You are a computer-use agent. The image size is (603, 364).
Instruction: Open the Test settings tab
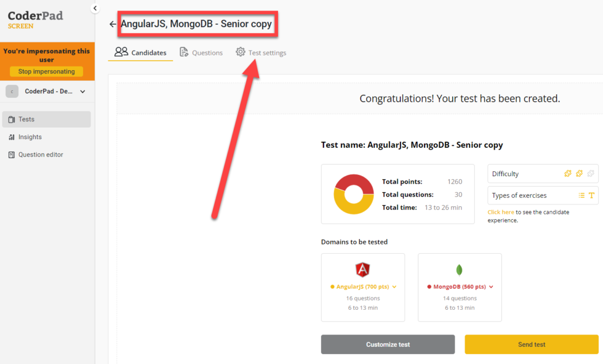pos(261,52)
